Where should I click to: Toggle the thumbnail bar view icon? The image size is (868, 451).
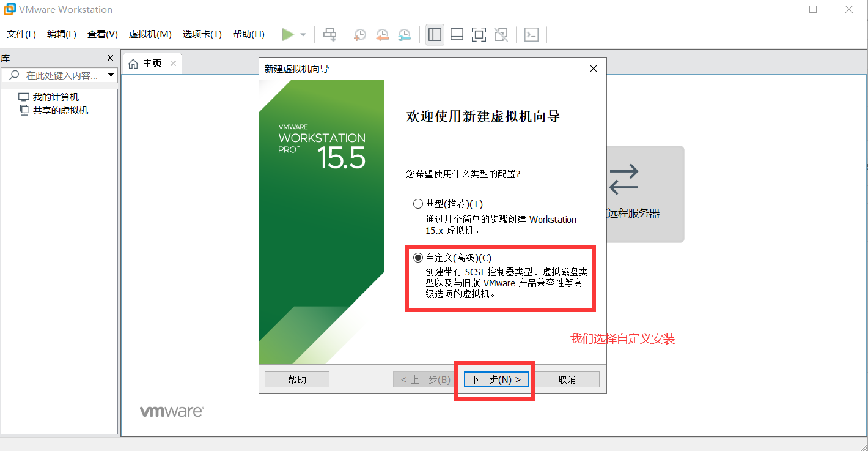point(457,35)
